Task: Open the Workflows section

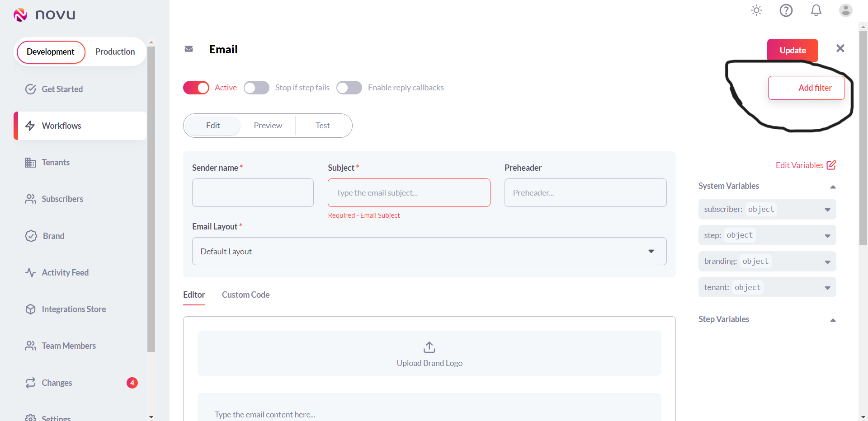Action: [61, 126]
